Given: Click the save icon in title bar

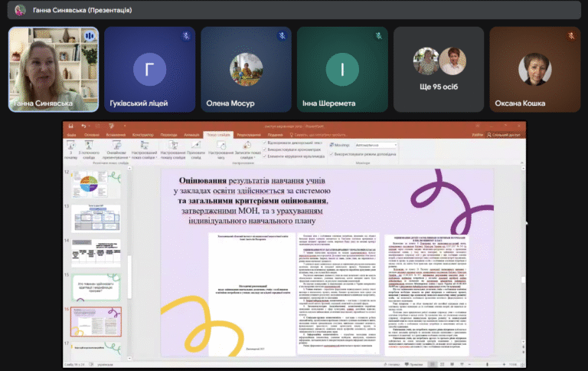Looking at the screenshot, I should [71, 126].
